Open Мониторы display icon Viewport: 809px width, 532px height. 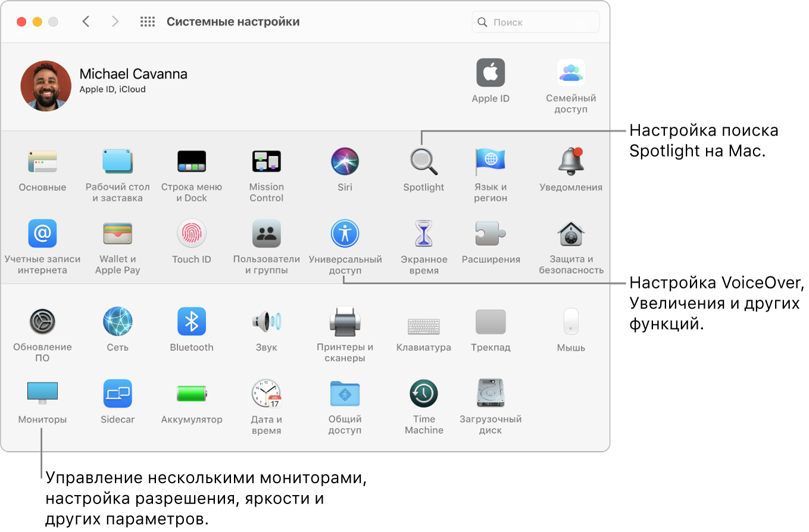coord(42,394)
